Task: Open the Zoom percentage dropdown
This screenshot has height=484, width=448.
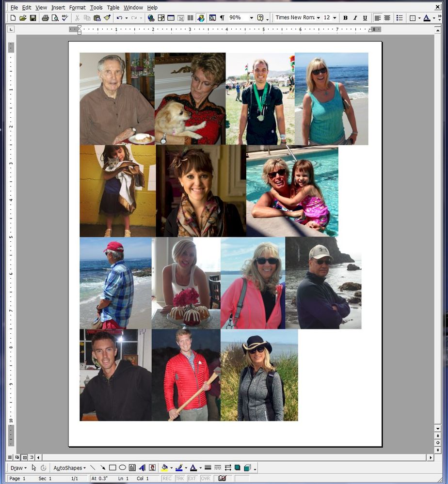Action: coord(251,18)
